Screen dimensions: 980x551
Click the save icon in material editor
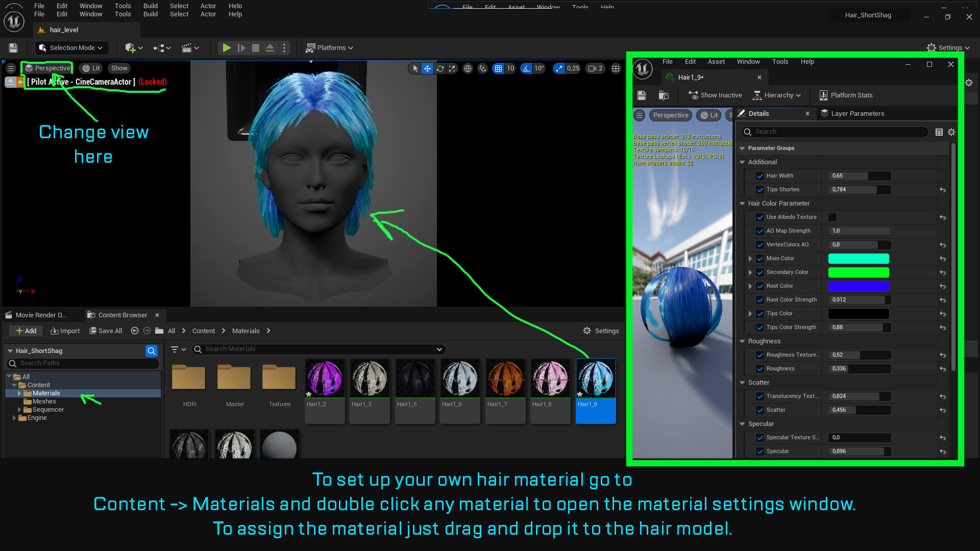[x=642, y=95]
